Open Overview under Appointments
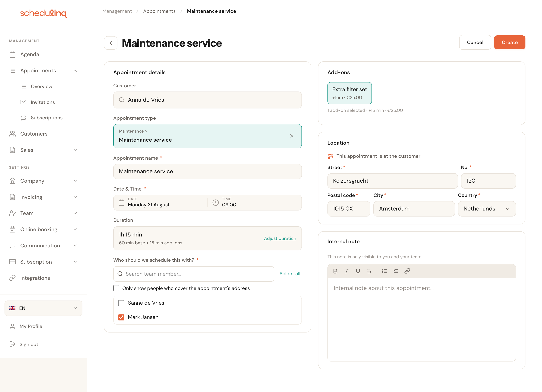 [42, 87]
